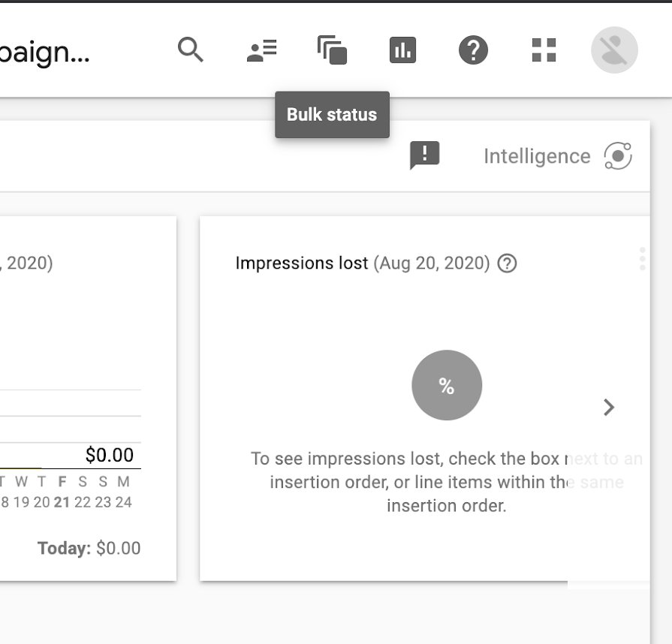Click the gray percent circle icon
Viewport: 672px width, 644px height.
pyautogui.click(x=447, y=385)
